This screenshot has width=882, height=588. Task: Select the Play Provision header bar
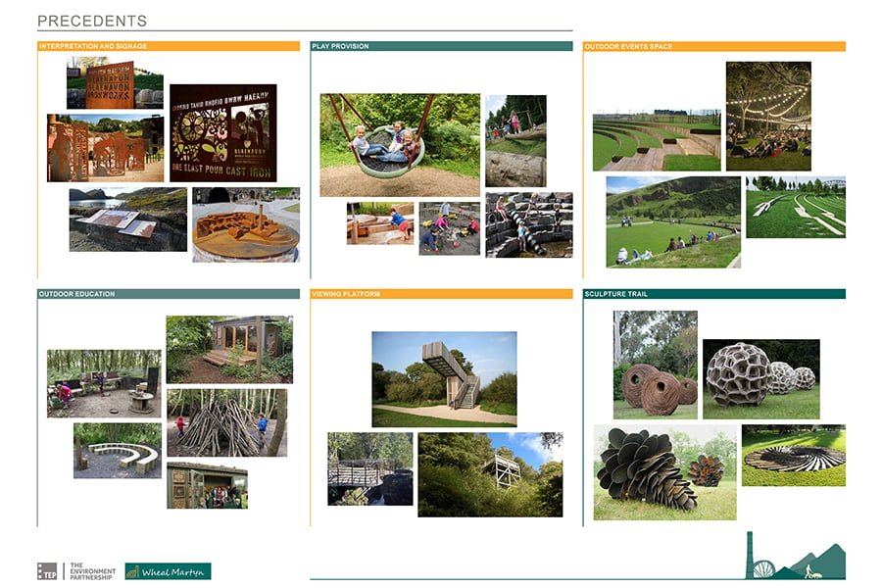[x=441, y=46]
